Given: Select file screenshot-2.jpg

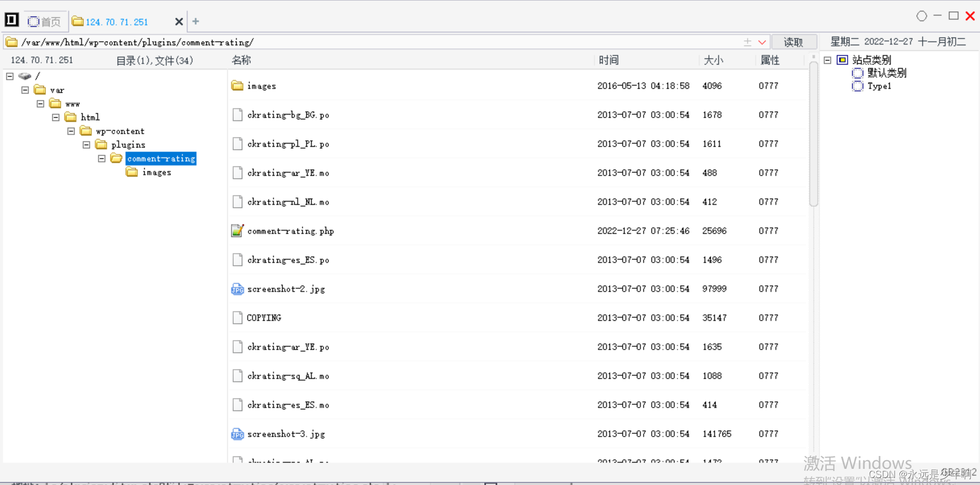Looking at the screenshot, I should pos(286,289).
